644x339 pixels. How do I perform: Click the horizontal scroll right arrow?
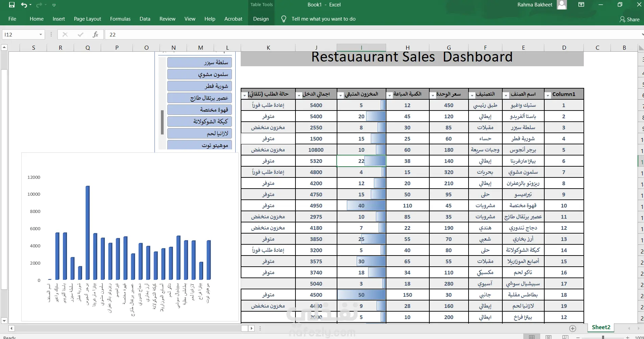point(251,328)
